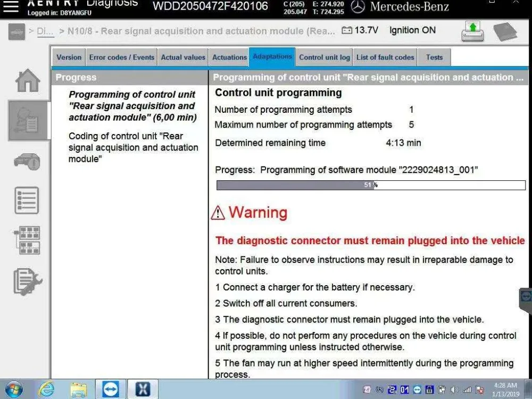Switch to the Actuations tab
532x399 pixels.
click(229, 57)
